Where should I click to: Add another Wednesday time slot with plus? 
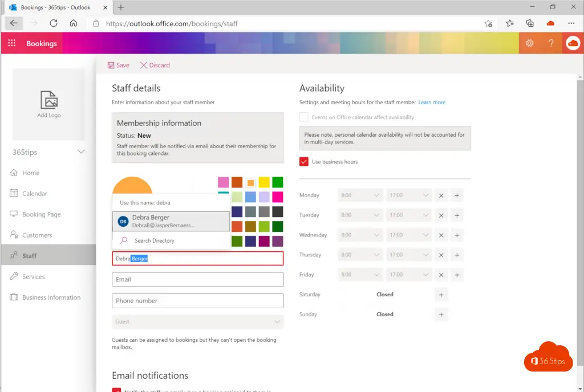[456, 235]
